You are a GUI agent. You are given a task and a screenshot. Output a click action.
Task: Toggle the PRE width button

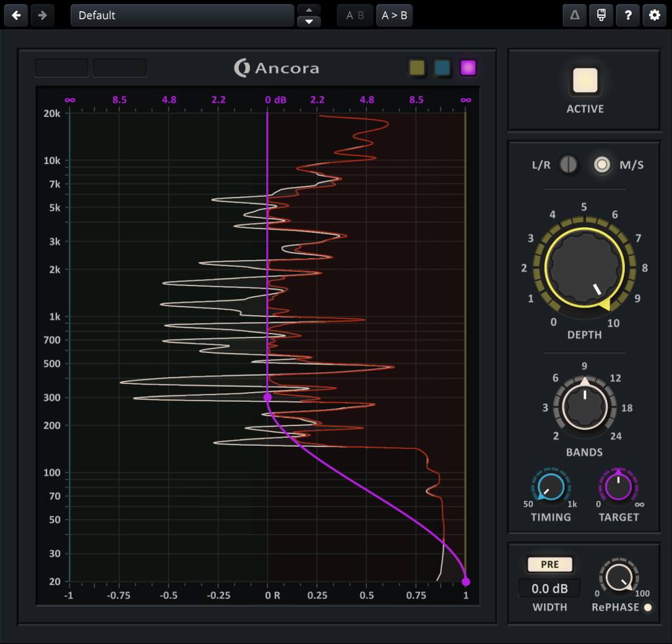pos(549,565)
